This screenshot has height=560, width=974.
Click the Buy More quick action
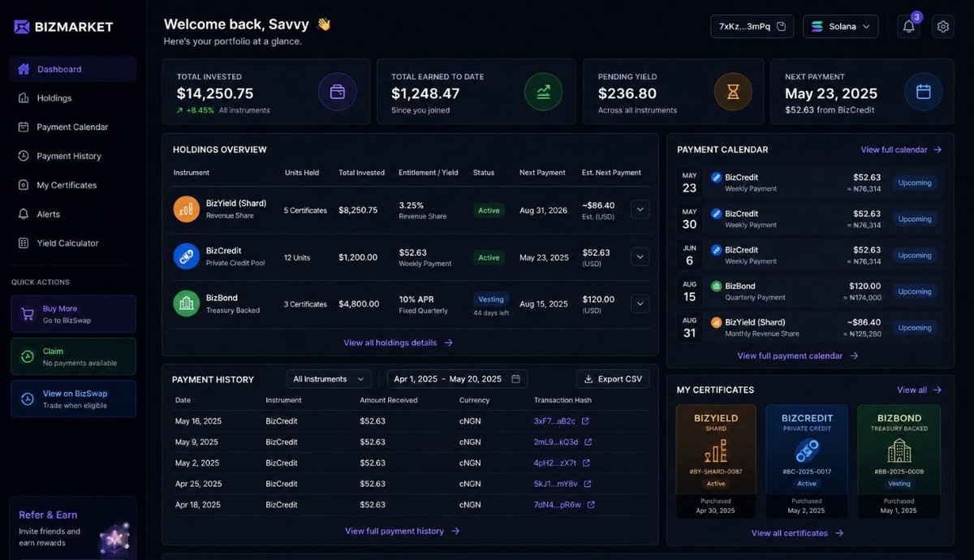(x=74, y=314)
